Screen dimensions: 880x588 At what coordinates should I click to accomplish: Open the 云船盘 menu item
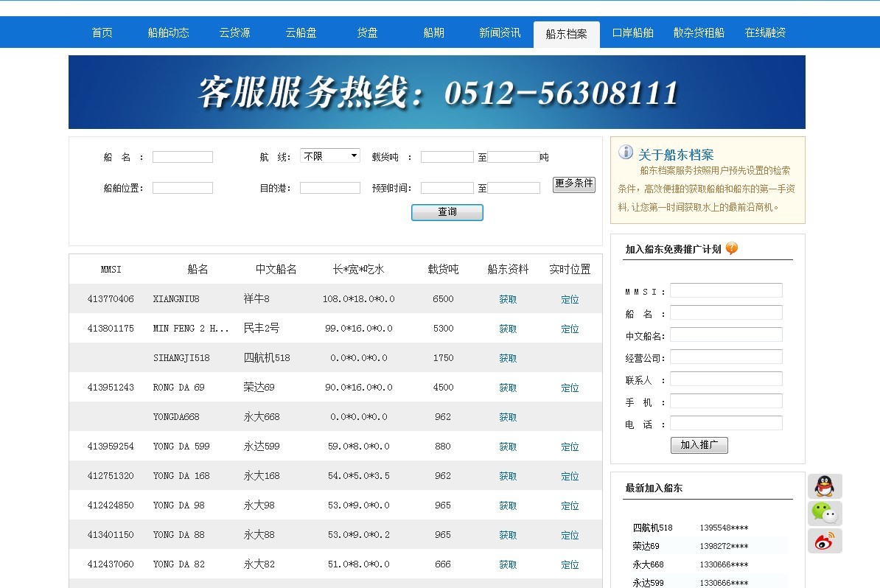301,32
